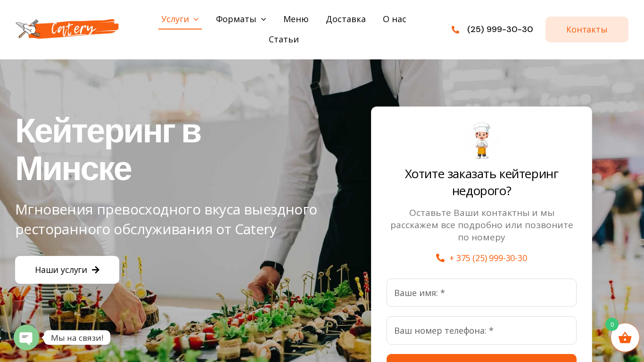Click the Наши услуги button
The image size is (644, 362).
click(x=67, y=270)
